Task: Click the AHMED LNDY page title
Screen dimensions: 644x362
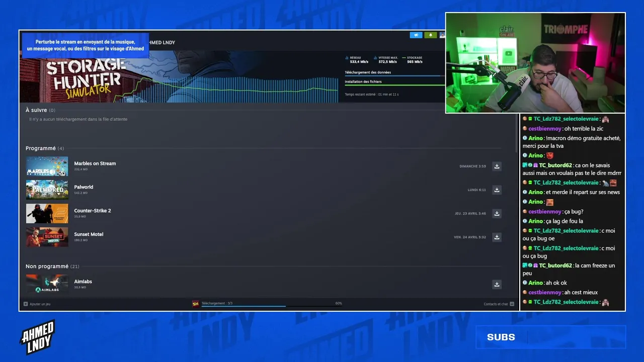Action: click(x=162, y=43)
